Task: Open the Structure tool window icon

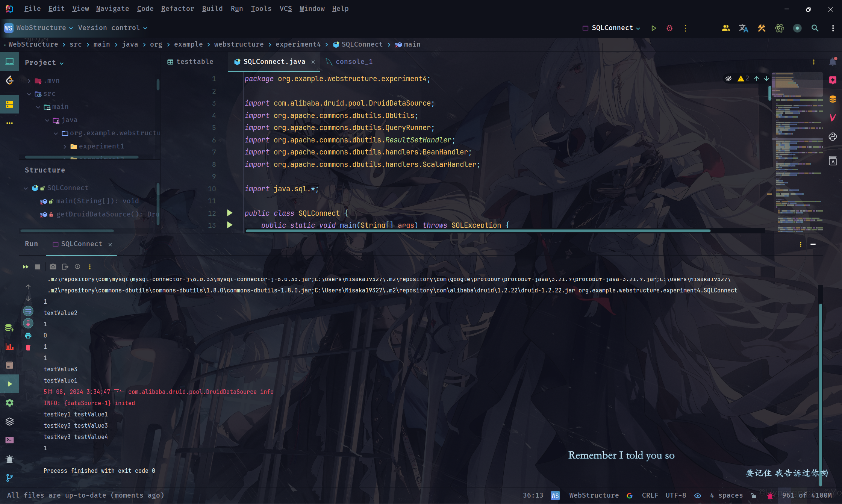Action: point(9,104)
